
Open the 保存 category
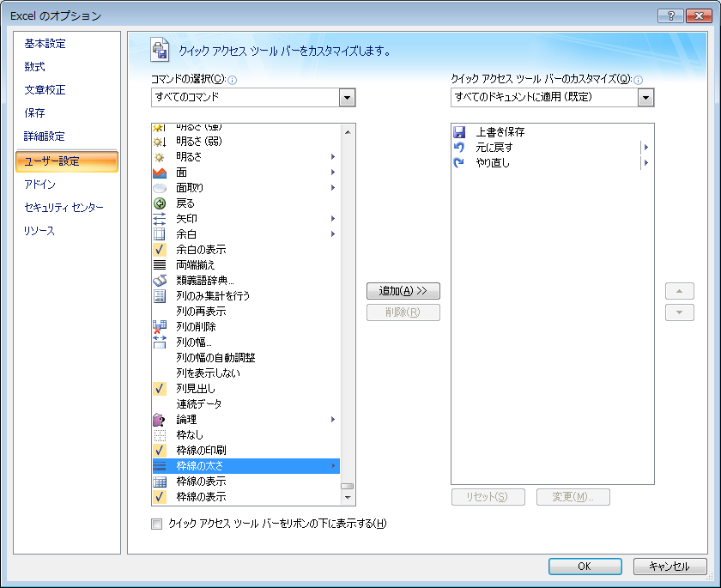tap(35, 112)
